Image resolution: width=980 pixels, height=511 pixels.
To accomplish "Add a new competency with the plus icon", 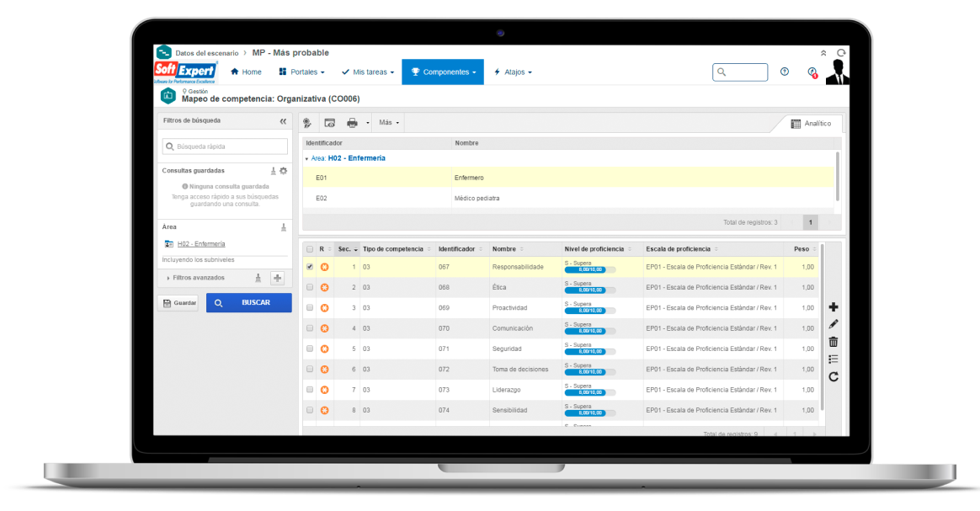I will click(x=834, y=306).
